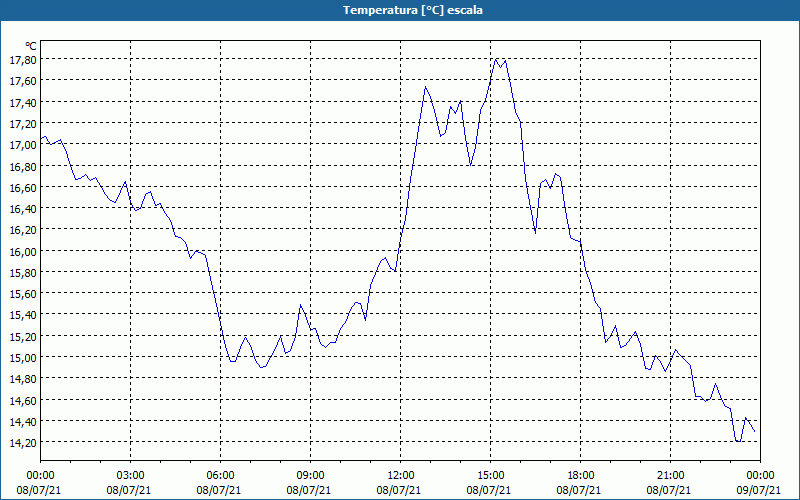Click the 08/07/21 date beneath 09:00
The image size is (800, 500).
(x=309, y=490)
